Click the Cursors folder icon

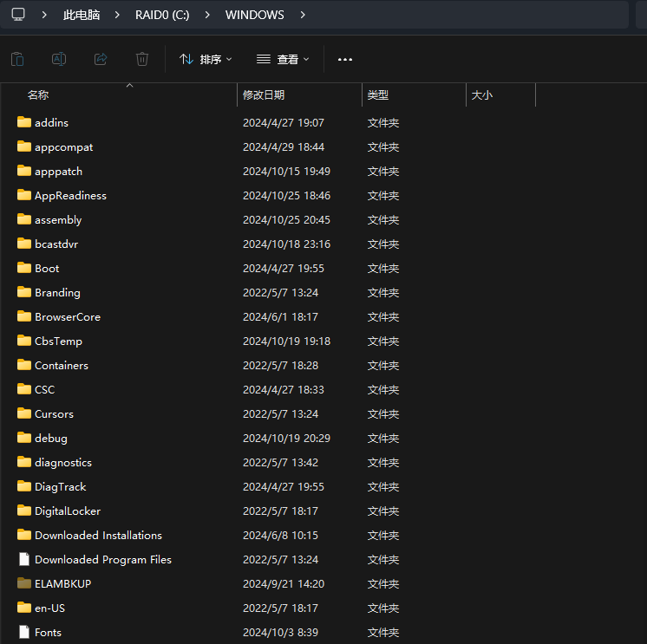tap(24, 413)
